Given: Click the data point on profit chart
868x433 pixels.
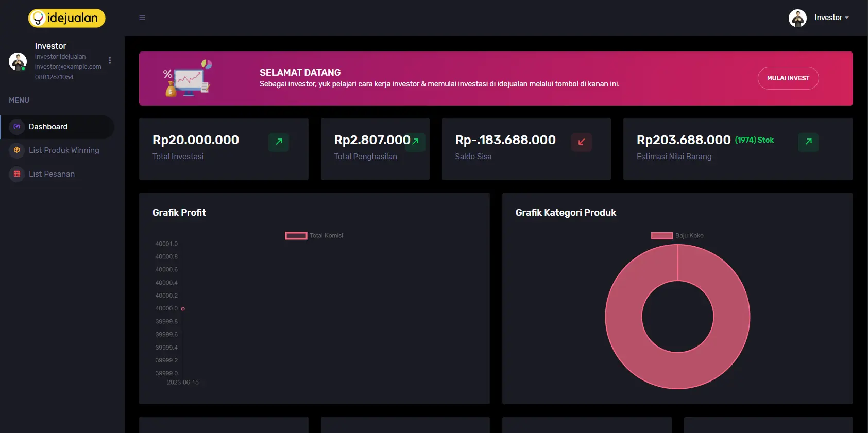Looking at the screenshot, I should point(183,309).
